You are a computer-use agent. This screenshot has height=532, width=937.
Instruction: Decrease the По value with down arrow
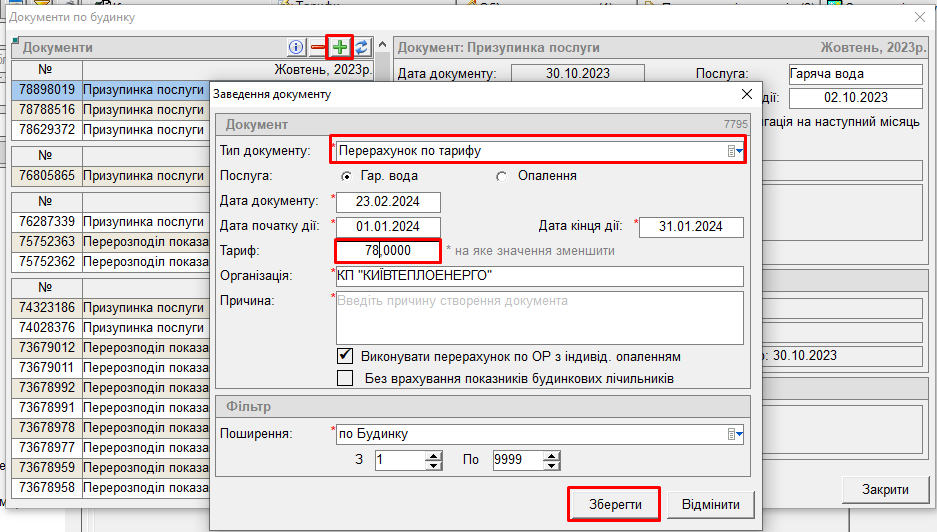pyautogui.click(x=551, y=465)
